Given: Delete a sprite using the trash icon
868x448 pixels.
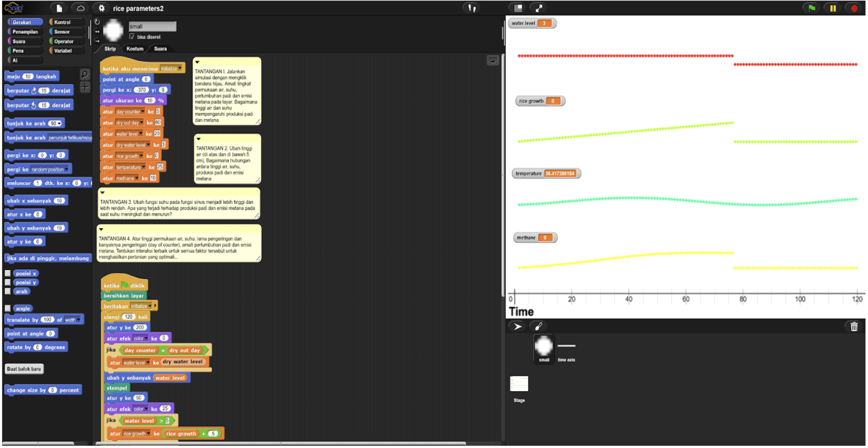Looking at the screenshot, I should coord(854,327).
